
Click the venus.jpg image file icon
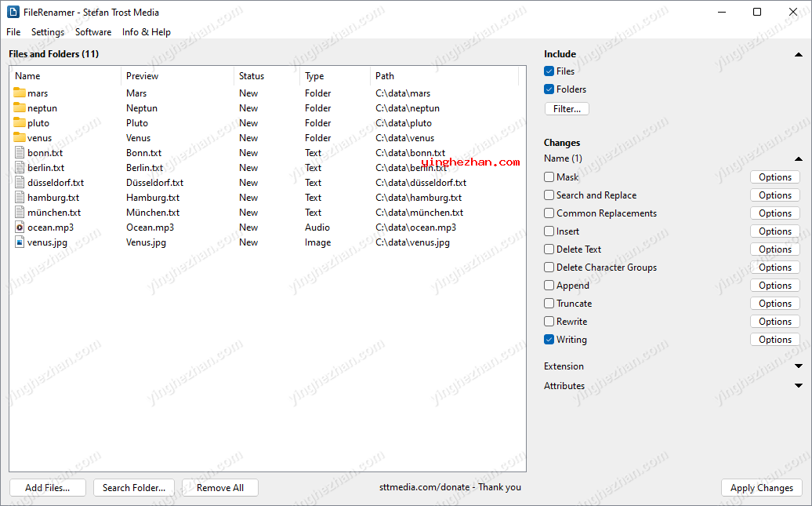[20, 242]
